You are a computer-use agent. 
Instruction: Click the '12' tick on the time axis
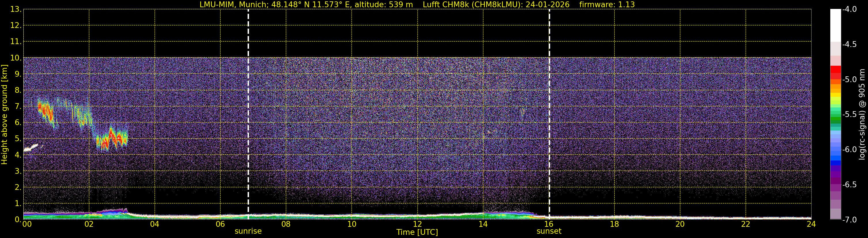pos(417,224)
